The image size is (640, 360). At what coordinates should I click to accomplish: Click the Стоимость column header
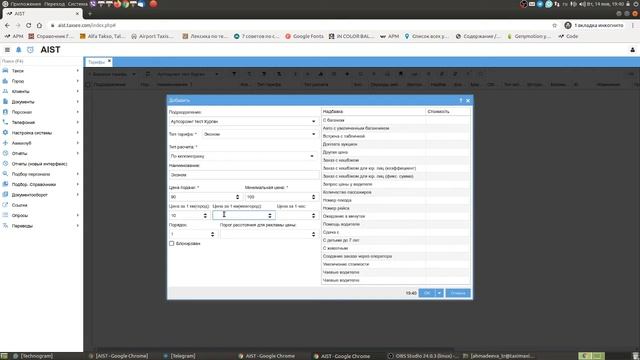[448, 111]
